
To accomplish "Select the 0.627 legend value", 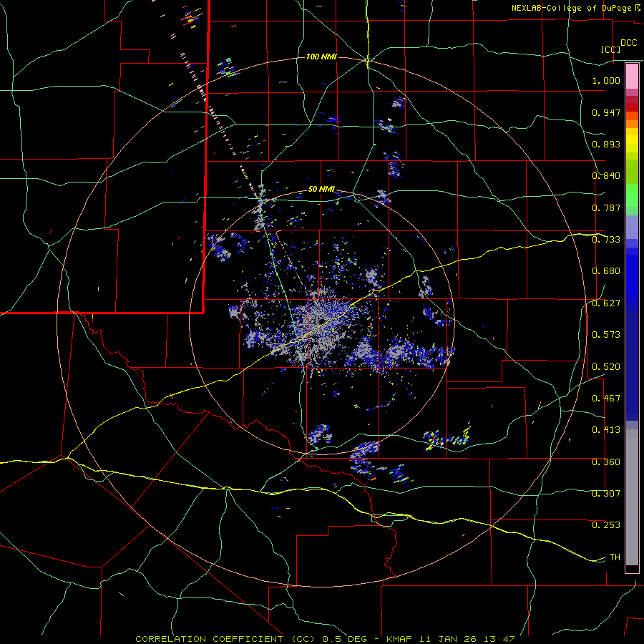I will (x=606, y=303).
